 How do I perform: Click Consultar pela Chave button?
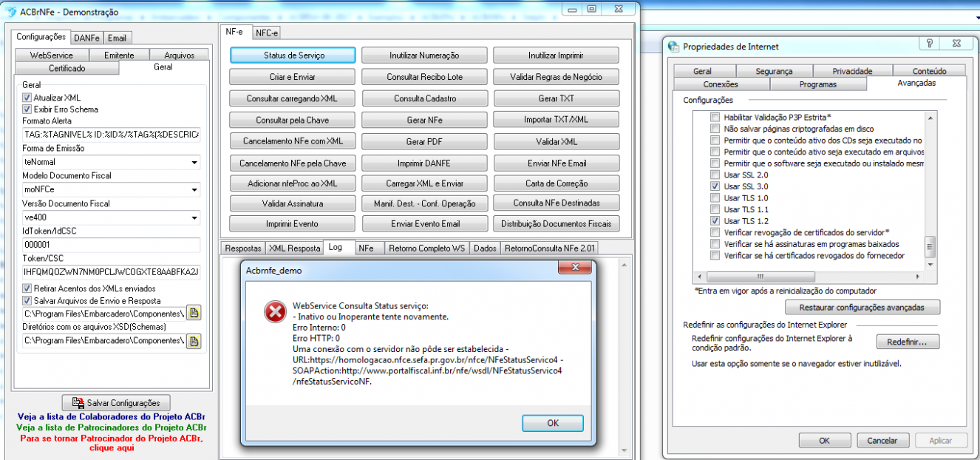[293, 120]
